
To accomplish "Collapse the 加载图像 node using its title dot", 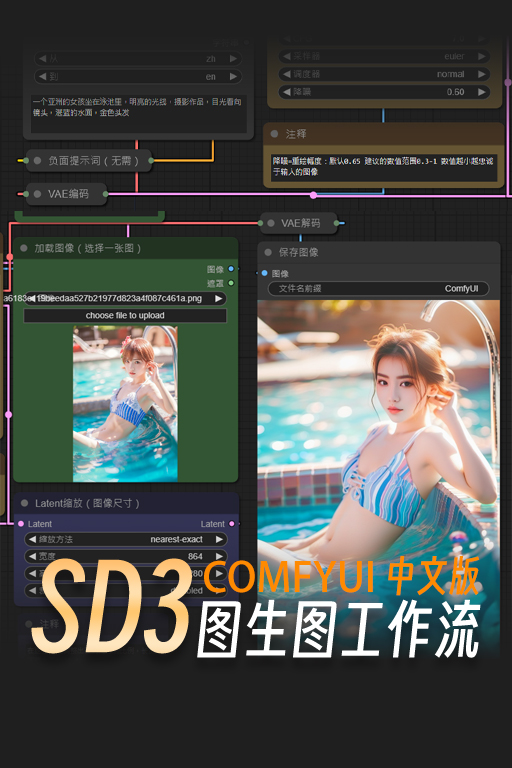I will (24, 248).
